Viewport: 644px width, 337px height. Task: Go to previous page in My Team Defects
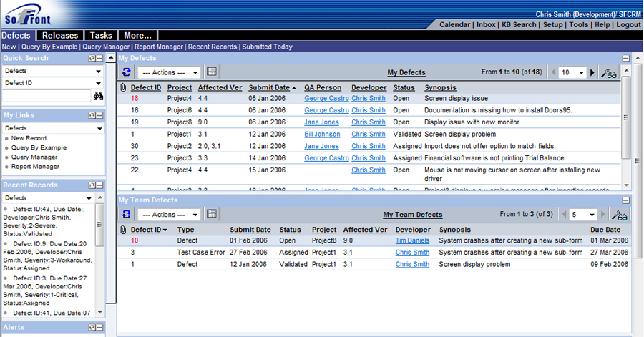pyautogui.click(x=565, y=214)
